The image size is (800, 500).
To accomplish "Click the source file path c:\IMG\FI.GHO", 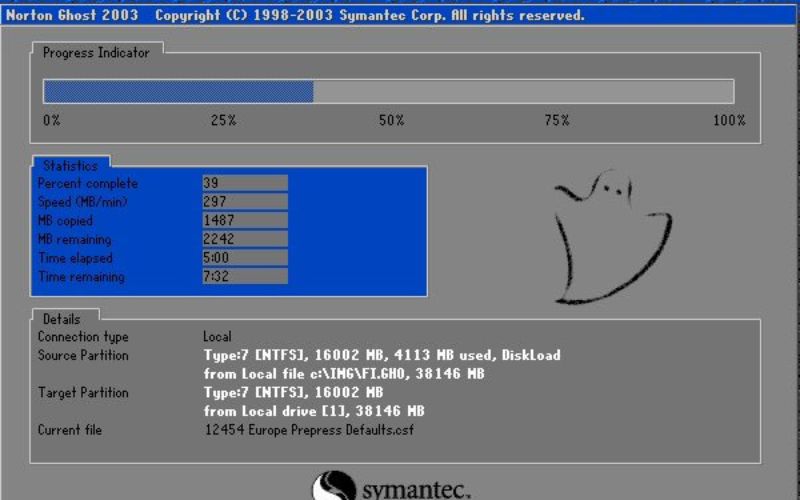I will pyautogui.click(x=358, y=374).
